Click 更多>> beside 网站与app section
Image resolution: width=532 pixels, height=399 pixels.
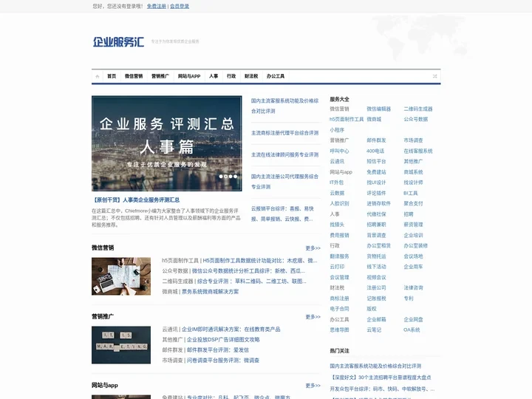click(x=313, y=386)
